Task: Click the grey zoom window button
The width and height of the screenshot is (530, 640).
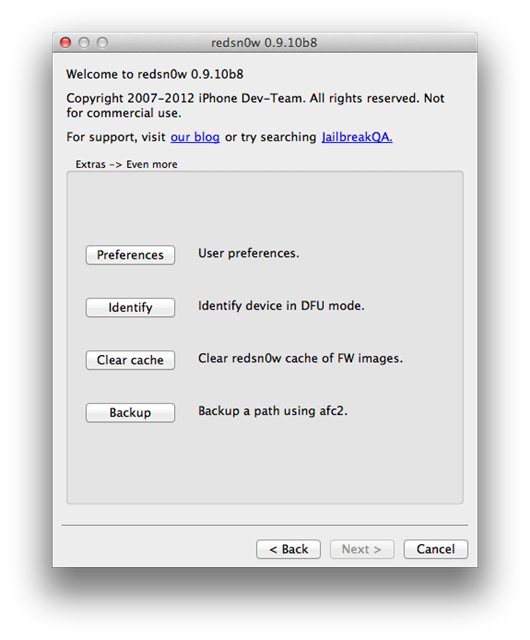Action: [102, 42]
